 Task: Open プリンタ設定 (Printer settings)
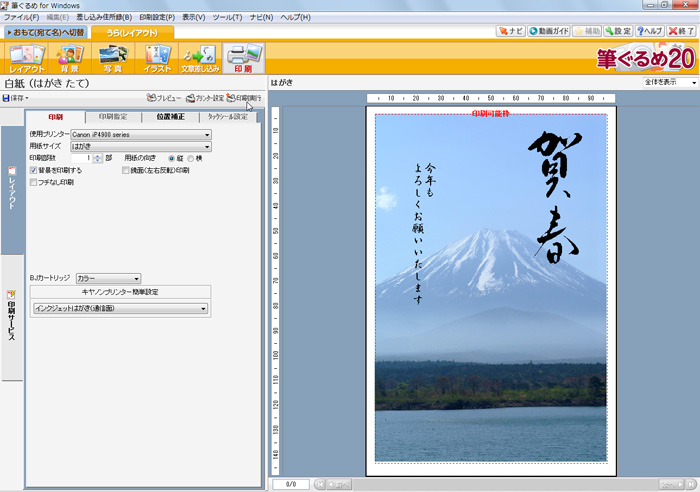pyautogui.click(x=205, y=98)
